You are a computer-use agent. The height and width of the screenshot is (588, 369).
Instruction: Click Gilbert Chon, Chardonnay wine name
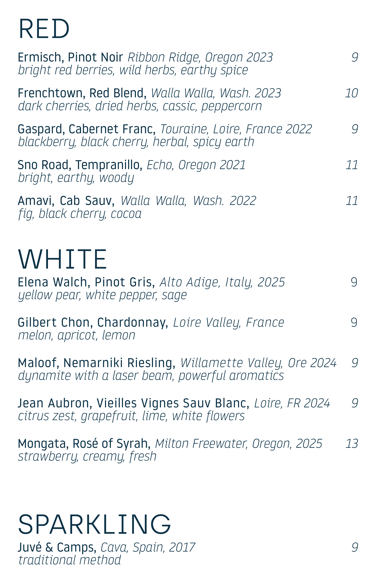(93, 323)
